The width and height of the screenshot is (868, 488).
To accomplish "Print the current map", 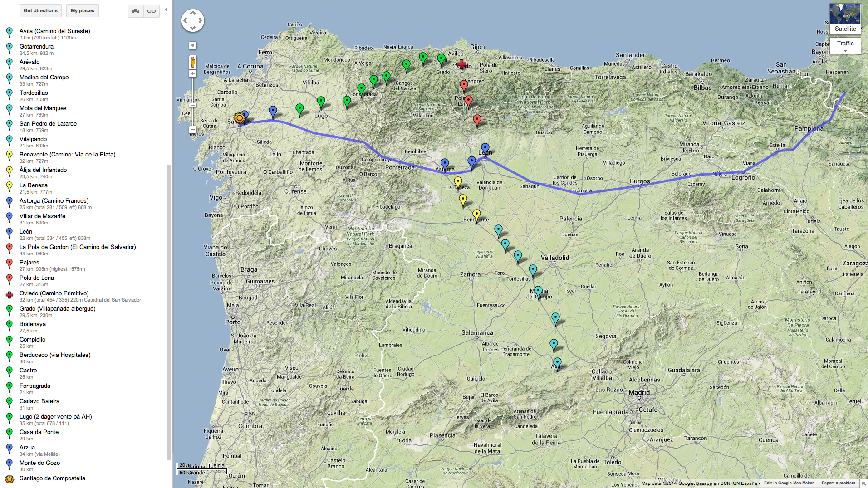I will point(135,11).
